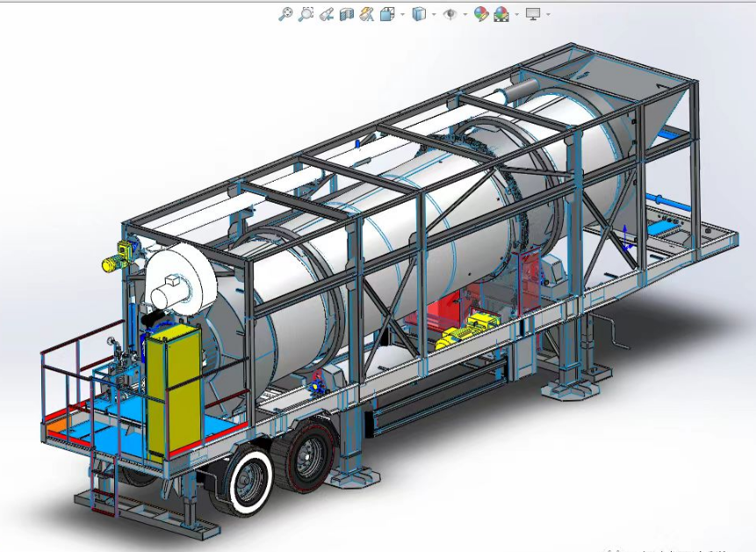Image resolution: width=756 pixels, height=552 pixels.
Task: Expand the View Orientation dropdown arrow
Action: coord(403,14)
